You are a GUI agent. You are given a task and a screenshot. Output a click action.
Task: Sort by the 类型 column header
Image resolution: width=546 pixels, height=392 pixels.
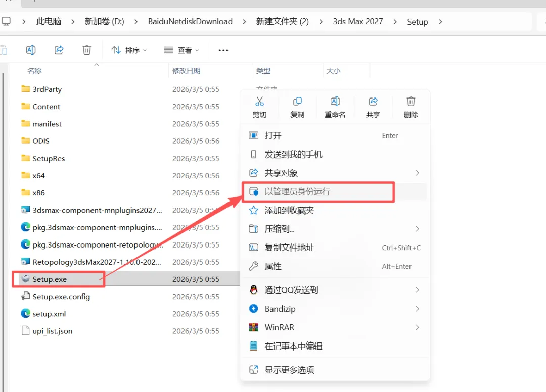pyautogui.click(x=263, y=71)
